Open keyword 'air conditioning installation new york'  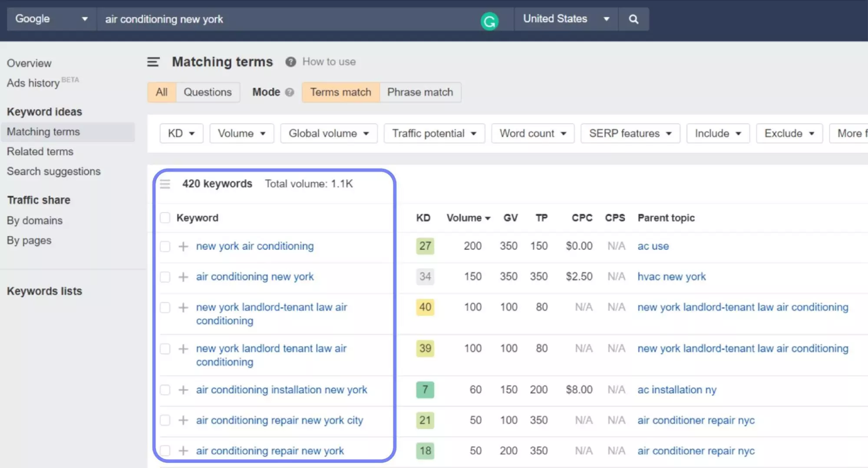pos(281,390)
